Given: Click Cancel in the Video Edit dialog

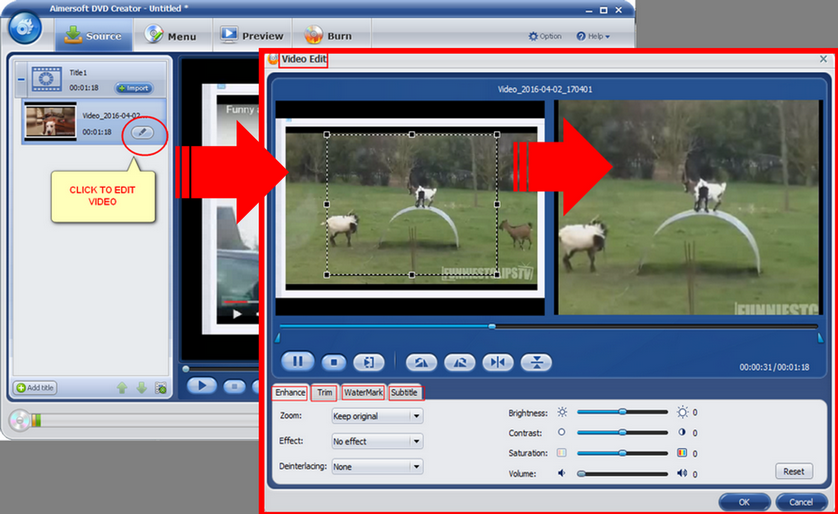Looking at the screenshot, I should pyautogui.click(x=801, y=502).
